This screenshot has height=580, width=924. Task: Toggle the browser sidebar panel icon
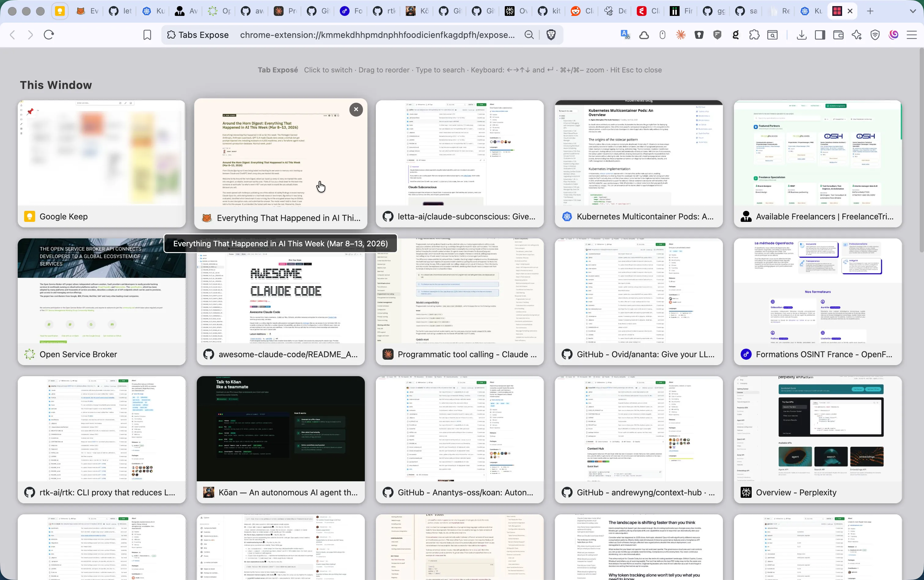pos(820,35)
